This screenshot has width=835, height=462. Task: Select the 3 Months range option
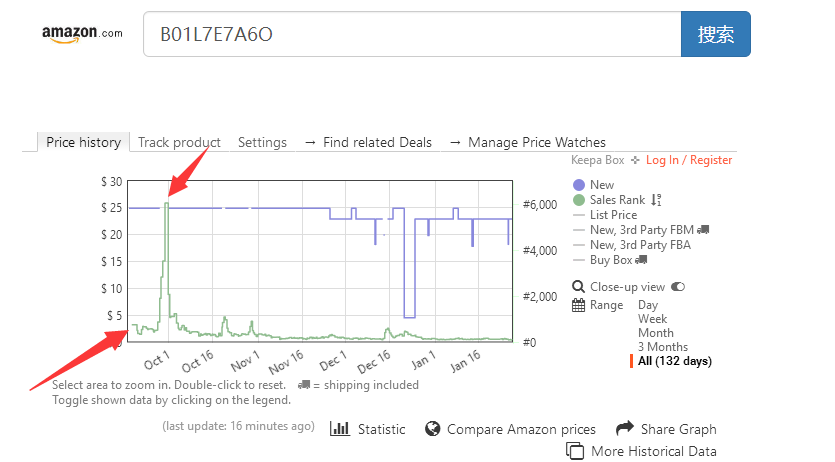(663, 347)
